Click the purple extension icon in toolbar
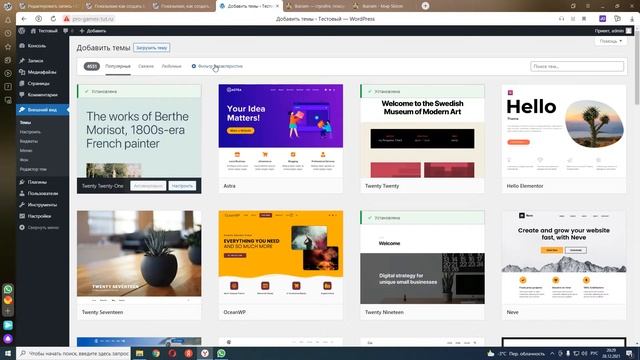Image resolution: width=640 pixels, height=360 pixels. [x=602, y=19]
